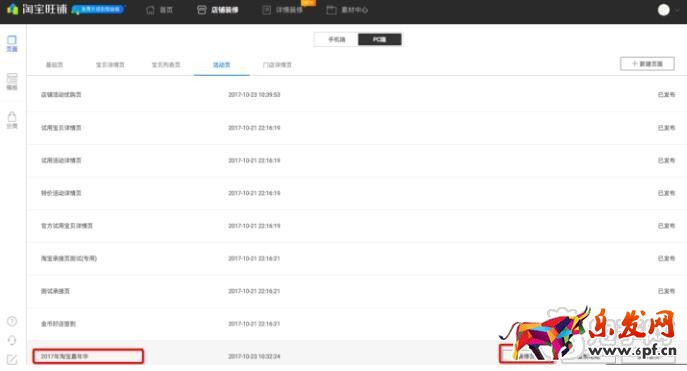This screenshot has width=687, height=371.
Task: Switch to the PC端 view
Action: [x=379, y=39]
